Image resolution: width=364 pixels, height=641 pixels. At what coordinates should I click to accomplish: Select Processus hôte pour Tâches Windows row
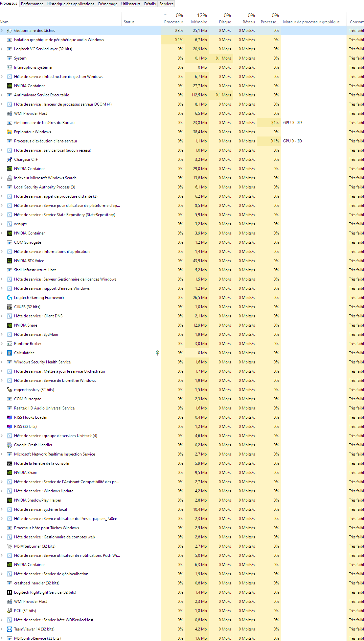point(182,528)
